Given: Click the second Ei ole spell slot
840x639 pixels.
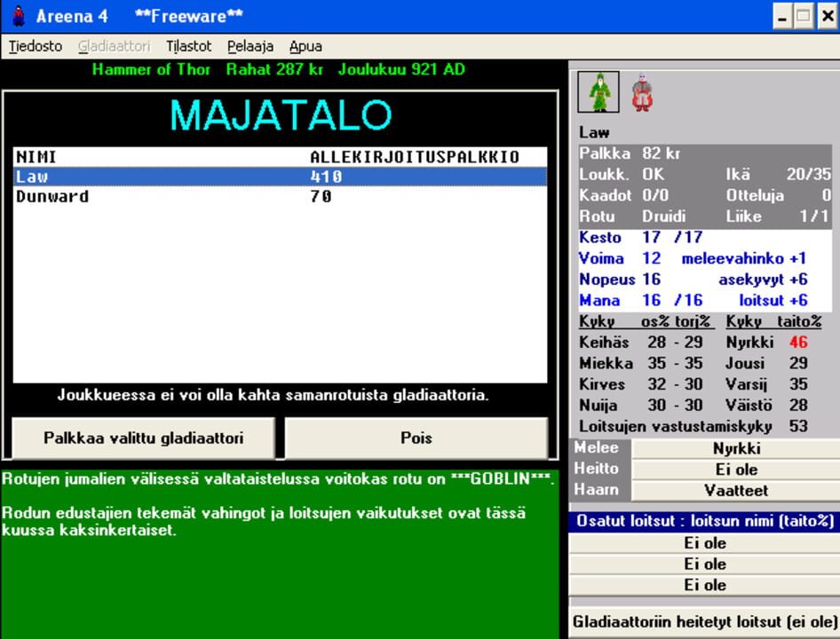Looking at the screenshot, I should [704, 564].
